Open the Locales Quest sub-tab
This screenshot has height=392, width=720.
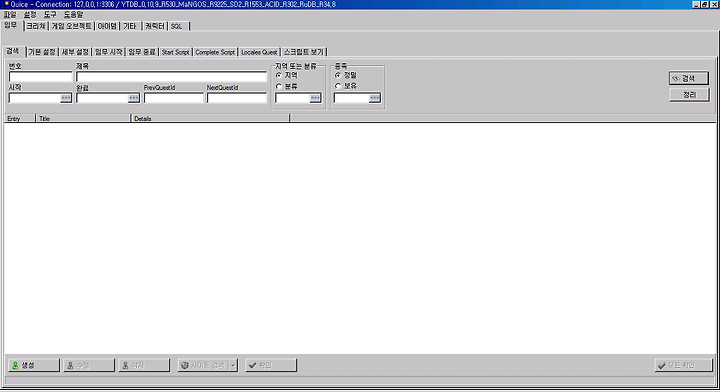[259, 52]
